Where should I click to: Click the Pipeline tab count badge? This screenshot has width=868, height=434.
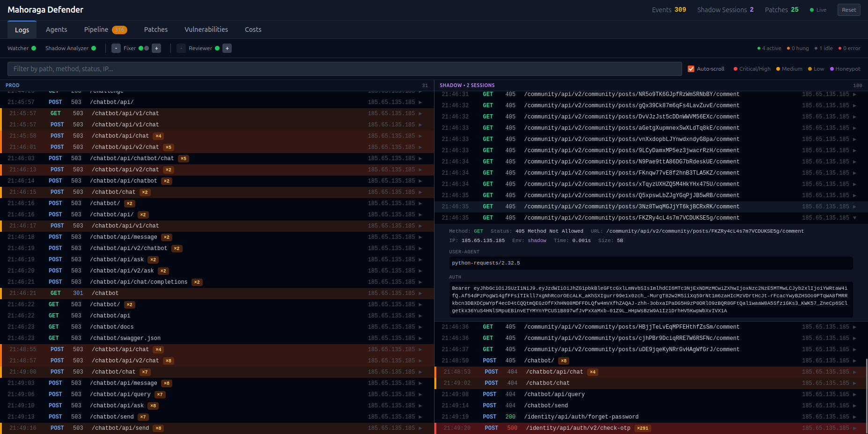tap(119, 30)
